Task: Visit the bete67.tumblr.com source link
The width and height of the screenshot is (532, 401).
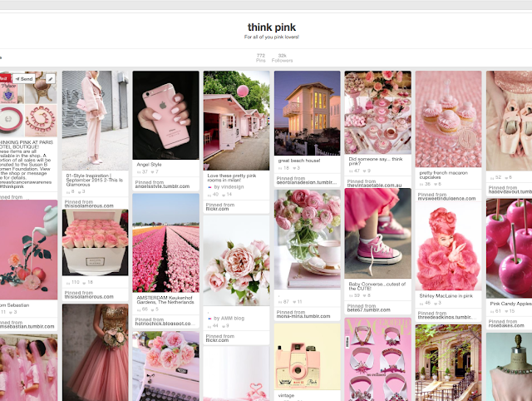Action: tap(368, 310)
